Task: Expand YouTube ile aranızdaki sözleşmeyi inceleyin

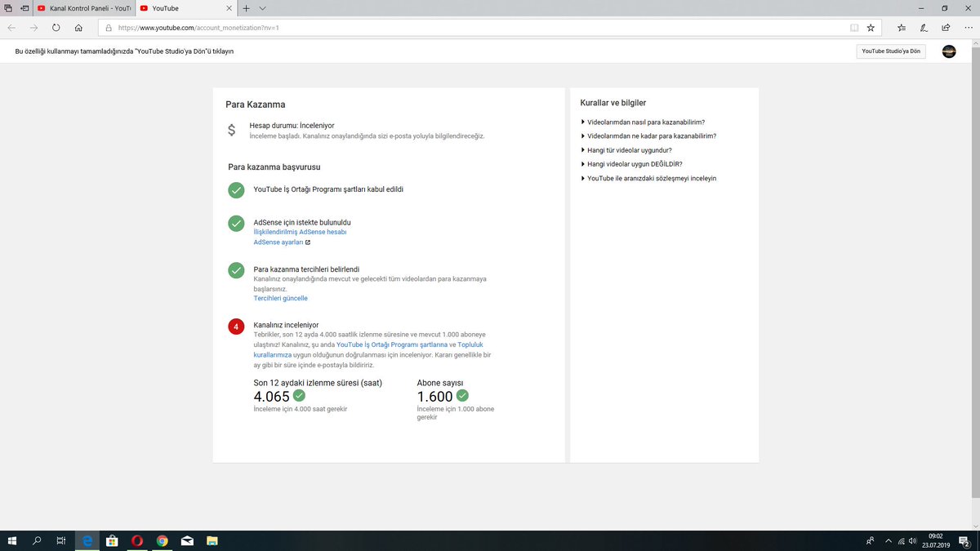Action: [x=648, y=178]
